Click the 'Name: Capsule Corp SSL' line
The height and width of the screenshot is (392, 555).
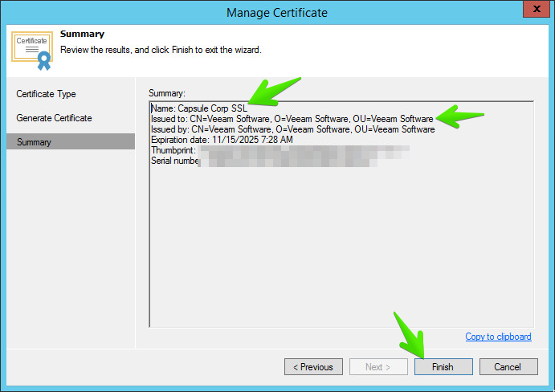pyautogui.click(x=199, y=108)
